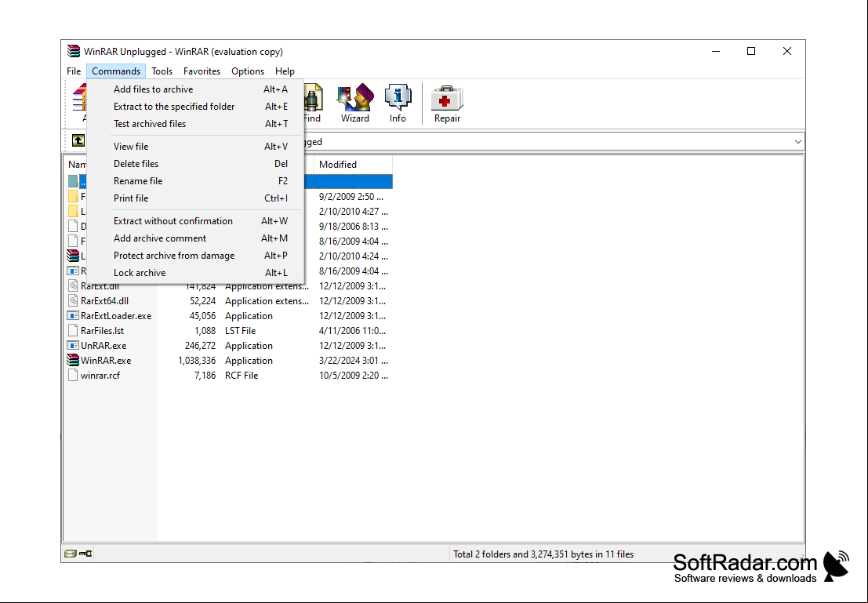The image size is (868, 603).
Task: Click the 246,272 size value
Action: (x=201, y=346)
